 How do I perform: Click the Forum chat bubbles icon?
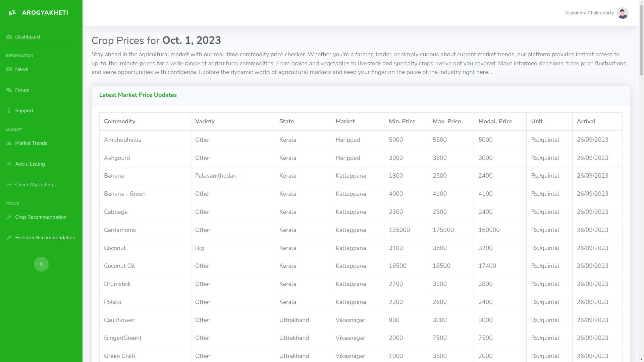pos(9,90)
